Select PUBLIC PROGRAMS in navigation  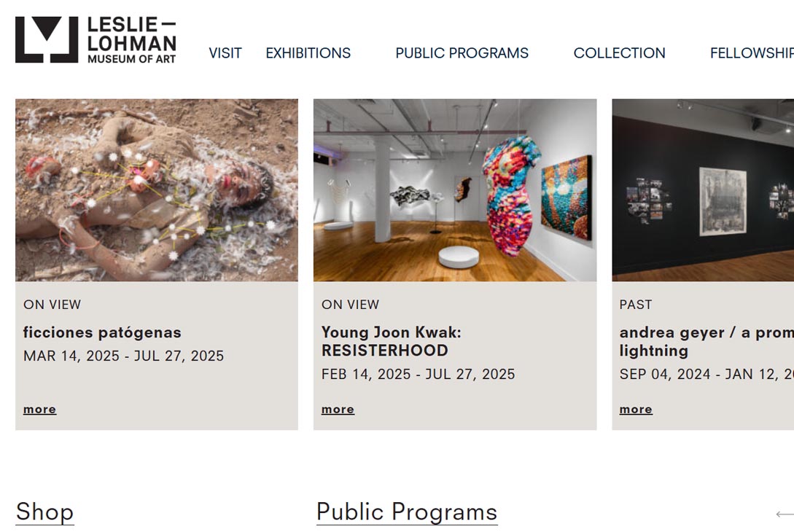(462, 53)
